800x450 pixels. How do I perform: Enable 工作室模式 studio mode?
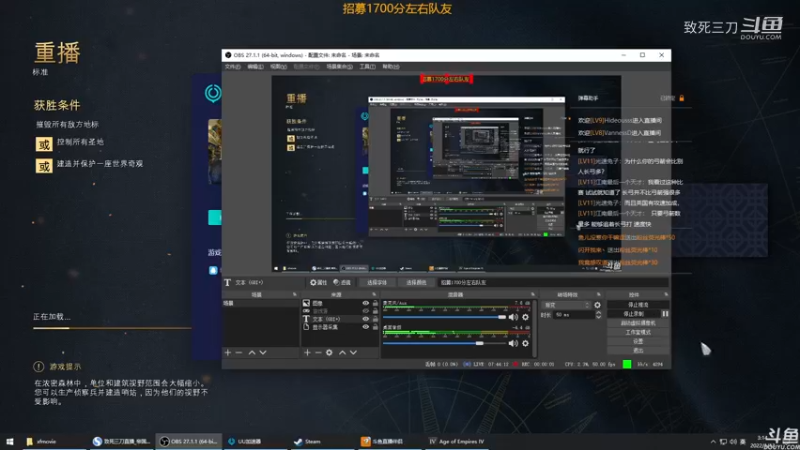(638, 332)
